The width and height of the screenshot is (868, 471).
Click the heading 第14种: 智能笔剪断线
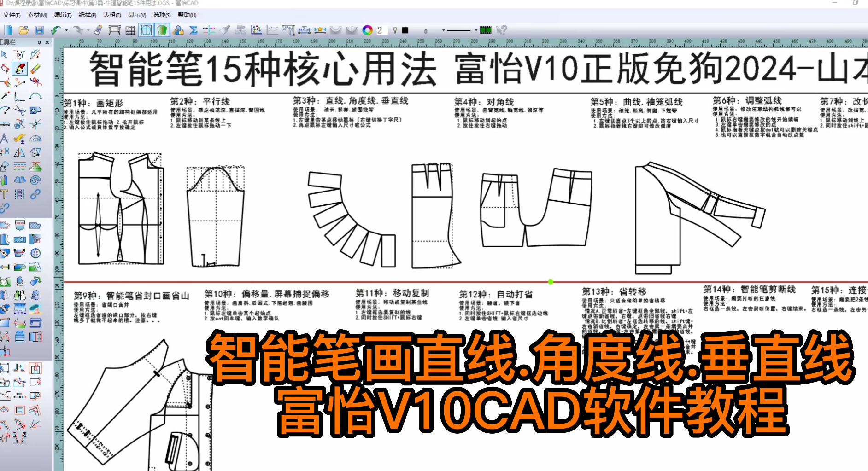tap(749, 290)
